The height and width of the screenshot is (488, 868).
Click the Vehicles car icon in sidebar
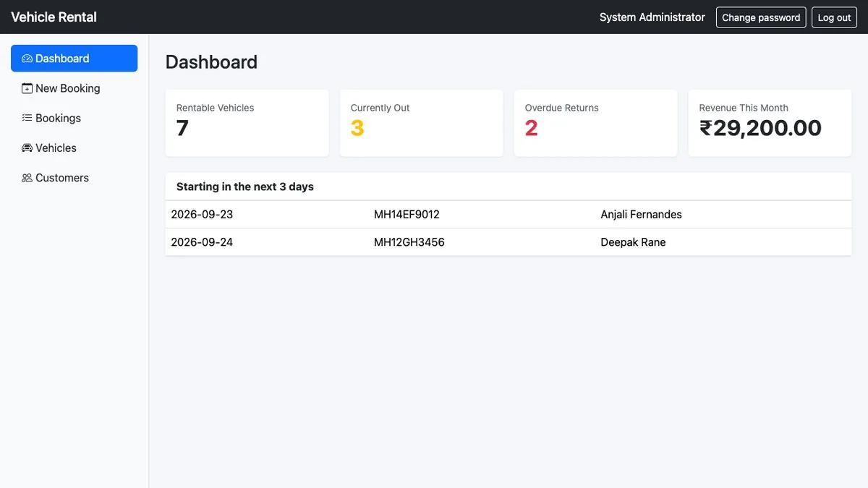(x=27, y=147)
